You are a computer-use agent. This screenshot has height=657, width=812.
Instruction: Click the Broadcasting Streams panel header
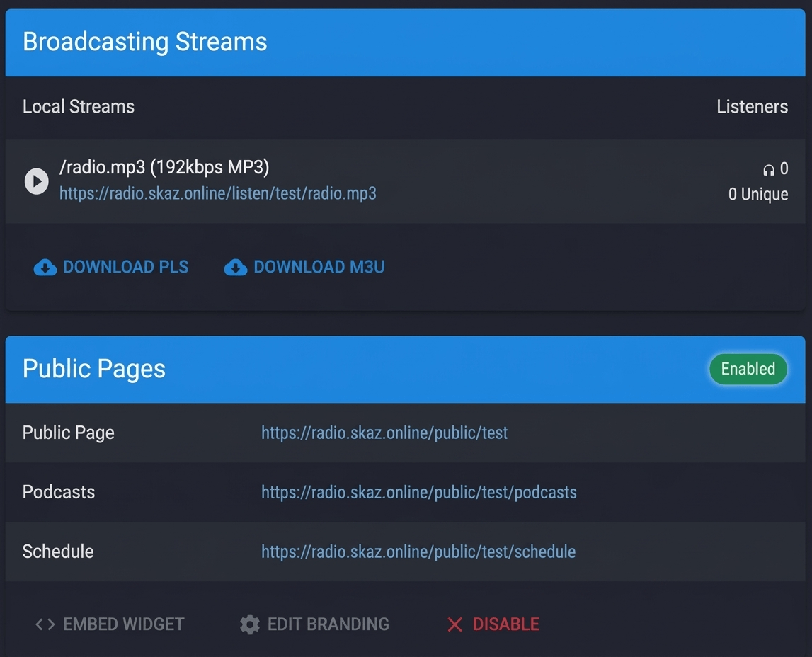click(145, 42)
